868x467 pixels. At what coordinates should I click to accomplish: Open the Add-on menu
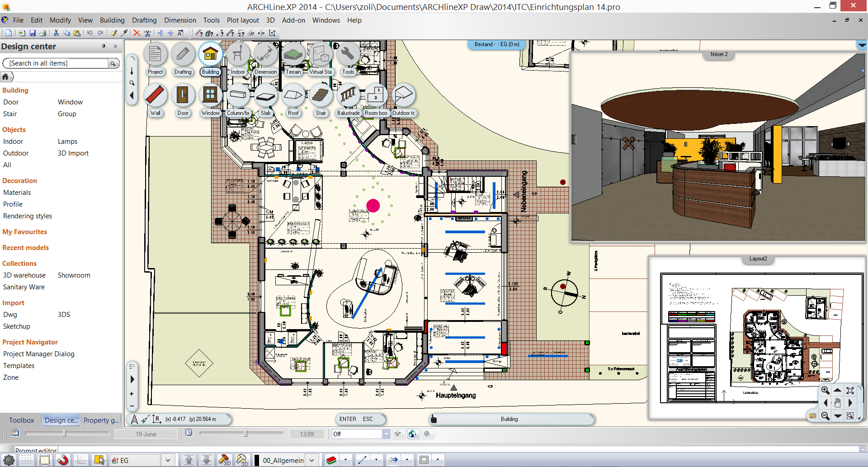click(293, 20)
